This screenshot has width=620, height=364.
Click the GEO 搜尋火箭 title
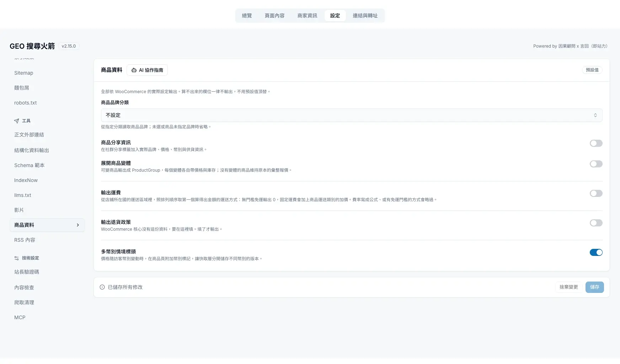click(32, 46)
